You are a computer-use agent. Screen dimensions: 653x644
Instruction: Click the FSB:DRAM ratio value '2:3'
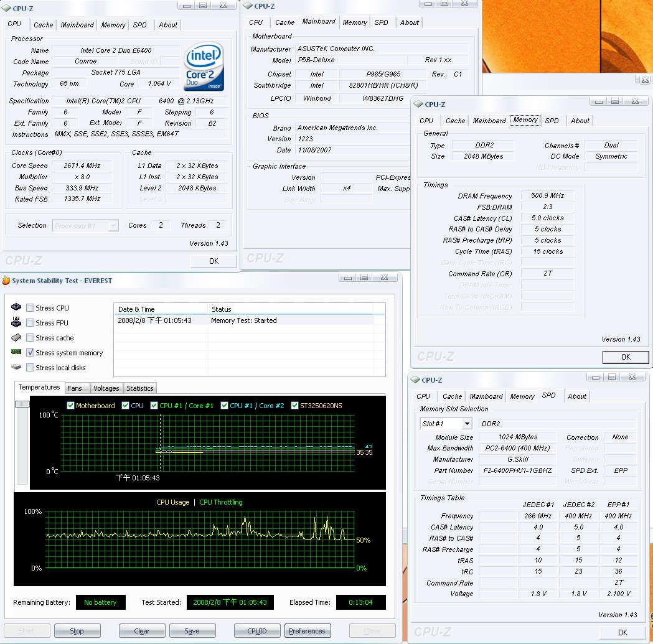(x=547, y=207)
